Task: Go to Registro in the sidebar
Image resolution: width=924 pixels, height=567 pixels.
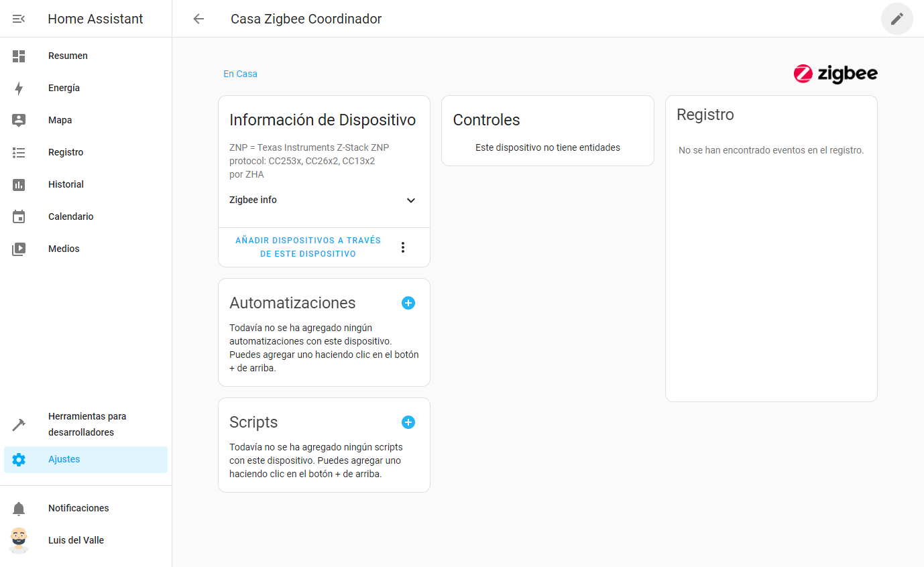Action: click(66, 153)
